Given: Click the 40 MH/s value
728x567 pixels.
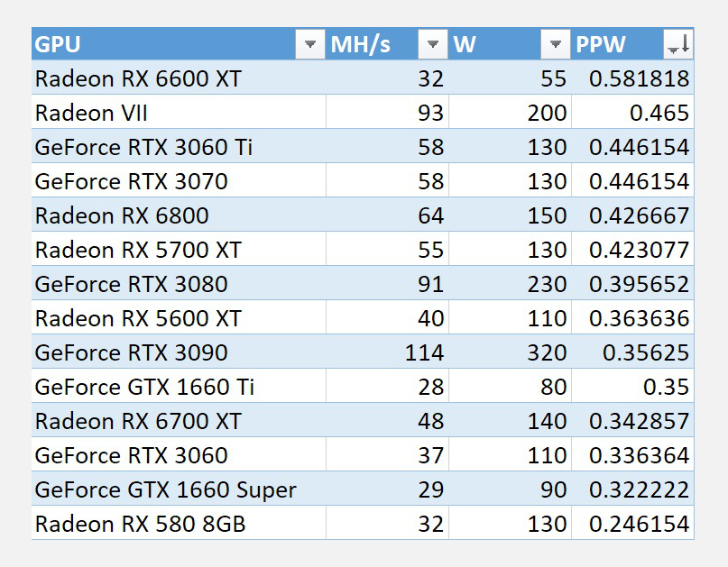Looking at the screenshot, I should coord(431,318).
